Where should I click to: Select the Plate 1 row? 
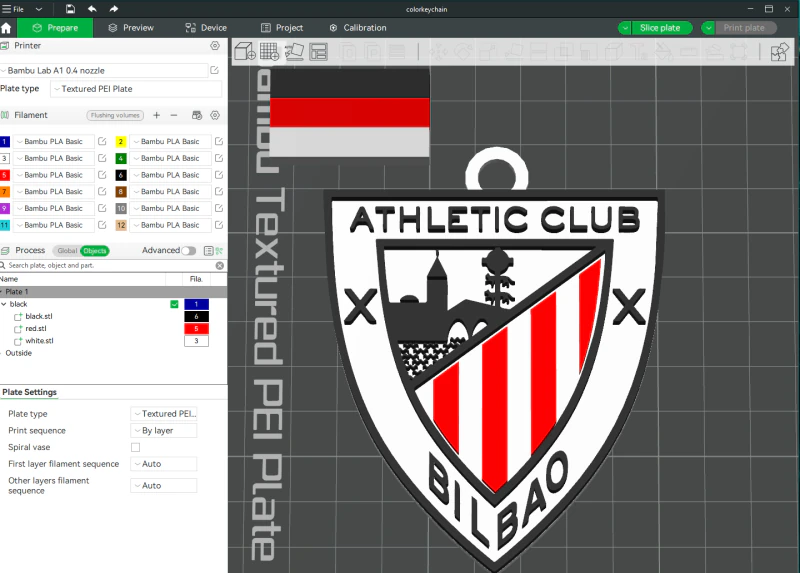point(113,292)
